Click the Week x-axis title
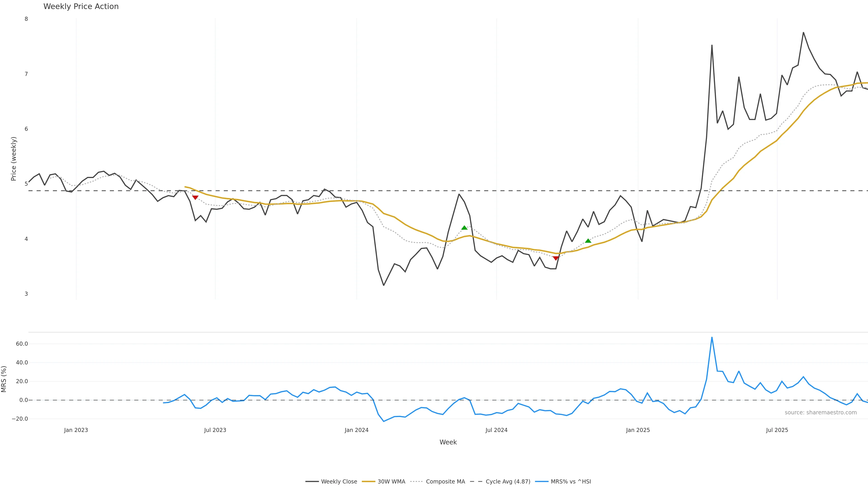Image resolution: width=868 pixels, height=488 pixels. click(x=448, y=442)
